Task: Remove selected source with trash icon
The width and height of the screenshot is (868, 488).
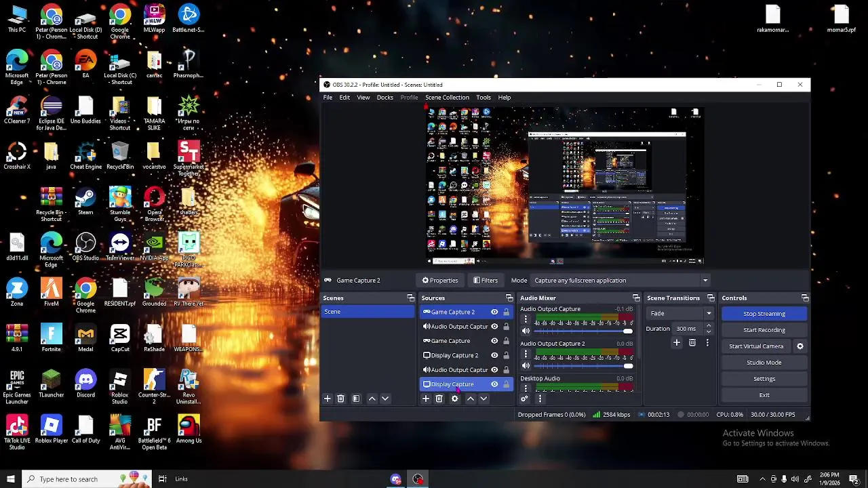Action: 439,399
